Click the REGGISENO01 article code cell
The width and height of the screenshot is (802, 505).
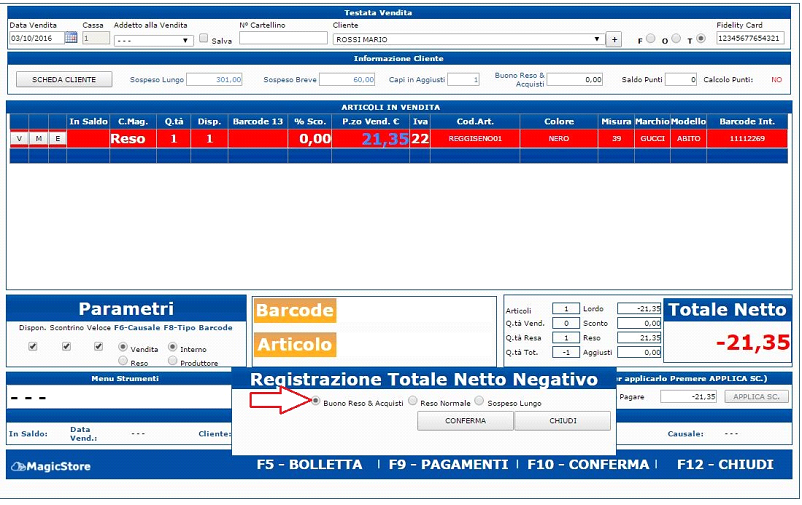click(x=475, y=139)
